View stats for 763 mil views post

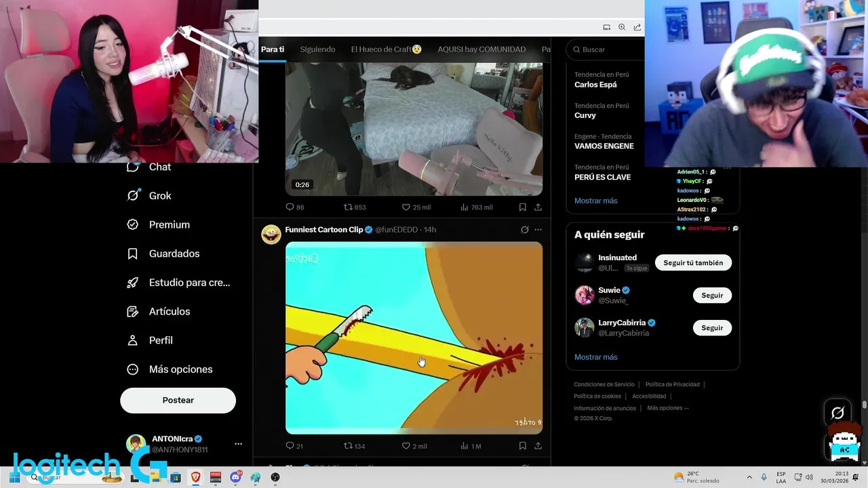476,207
